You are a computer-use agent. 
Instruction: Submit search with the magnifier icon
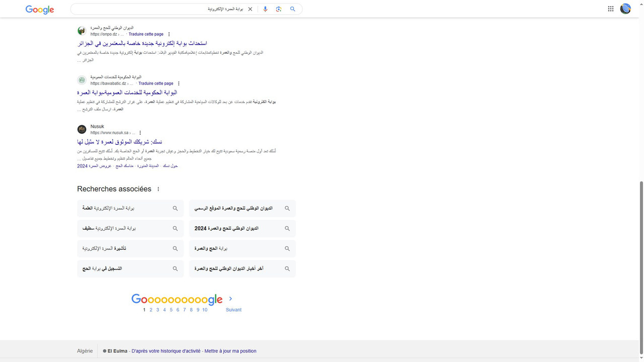(292, 9)
